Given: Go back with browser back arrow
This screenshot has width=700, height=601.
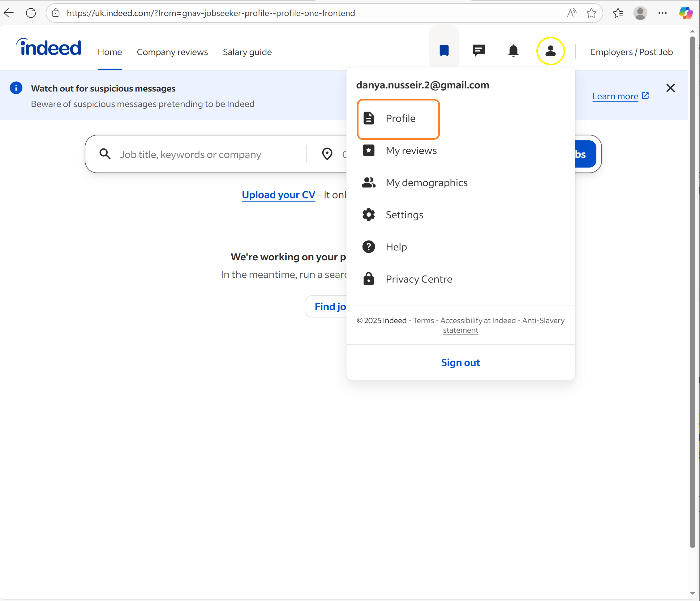Looking at the screenshot, I should (x=9, y=13).
